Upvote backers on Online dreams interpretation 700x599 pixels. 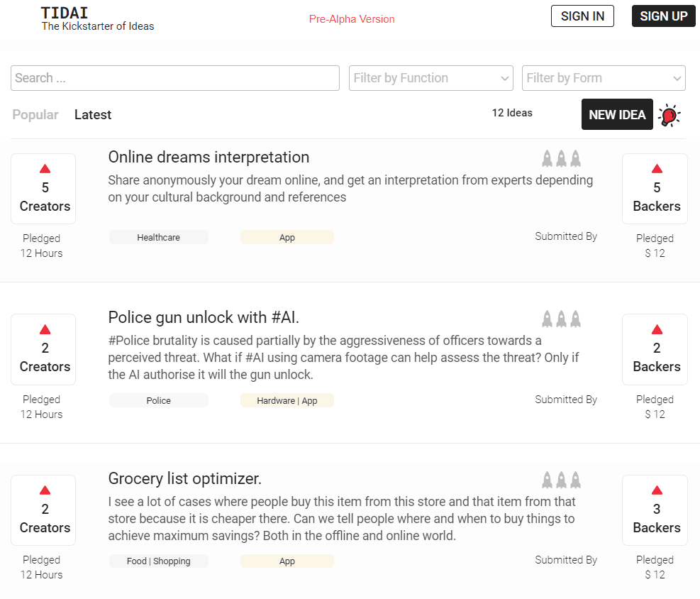(657, 169)
